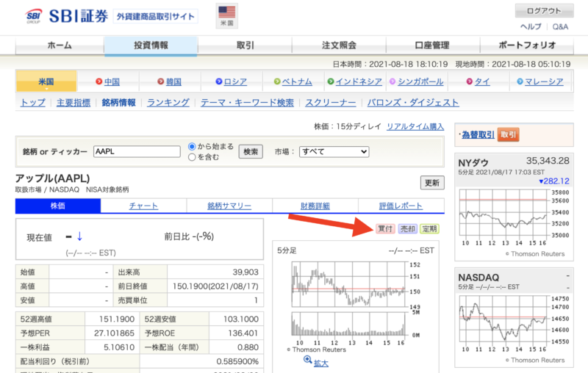Screen dimensions: 588x373
Task: Switch to the チャート tab
Action: pos(143,206)
